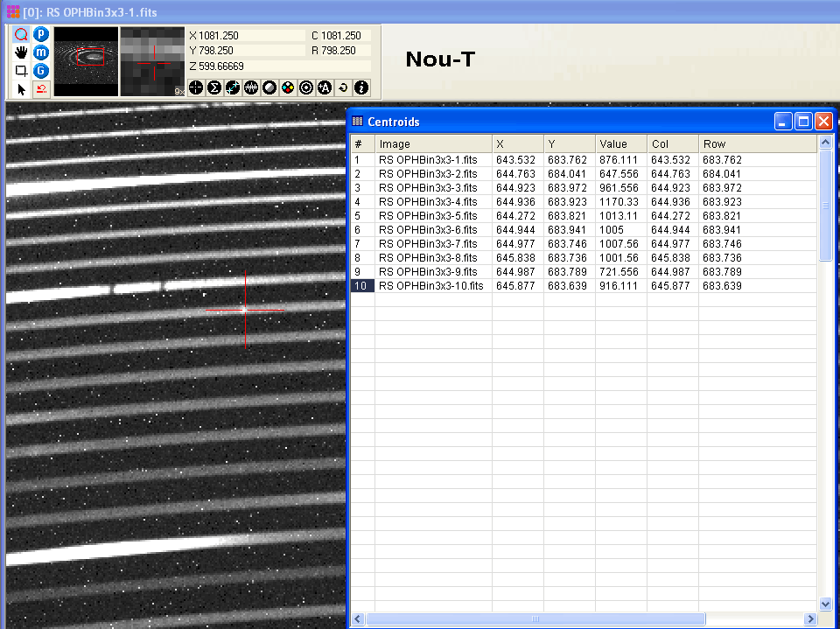The image size is (840, 629).
Task: Click the image overview thumbnail
Action: pos(86,59)
